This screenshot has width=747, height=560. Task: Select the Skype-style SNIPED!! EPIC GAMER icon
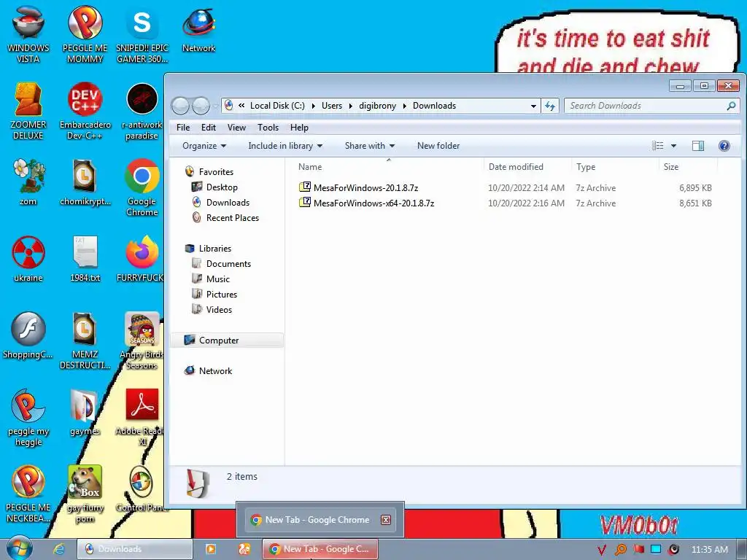pyautogui.click(x=142, y=34)
